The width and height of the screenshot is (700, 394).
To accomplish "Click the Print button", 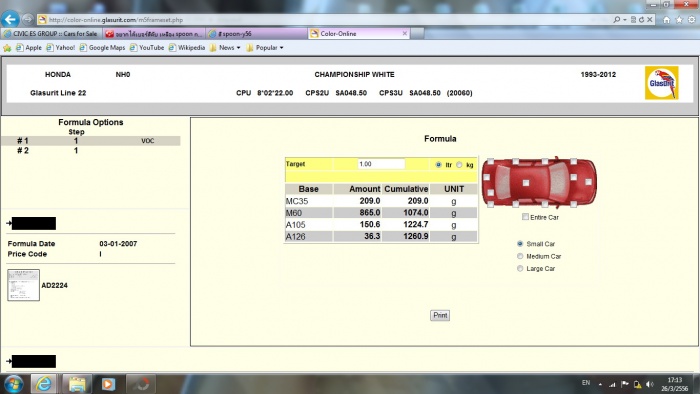I will [x=440, y=315].
